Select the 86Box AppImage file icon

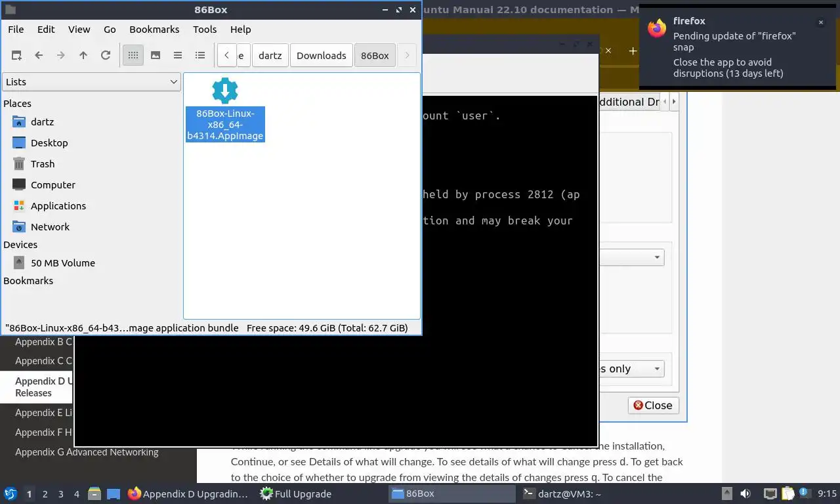coord(225,91)
